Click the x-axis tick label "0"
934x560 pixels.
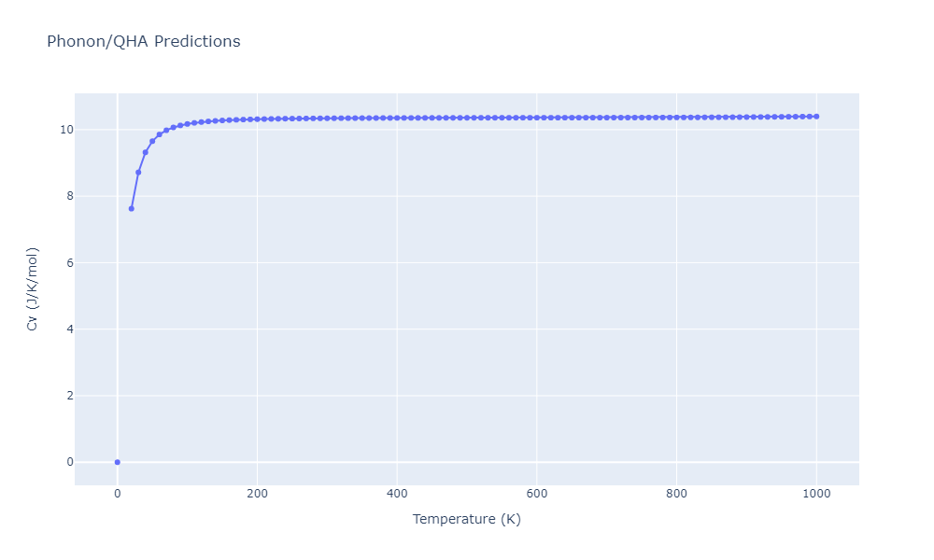117,495
